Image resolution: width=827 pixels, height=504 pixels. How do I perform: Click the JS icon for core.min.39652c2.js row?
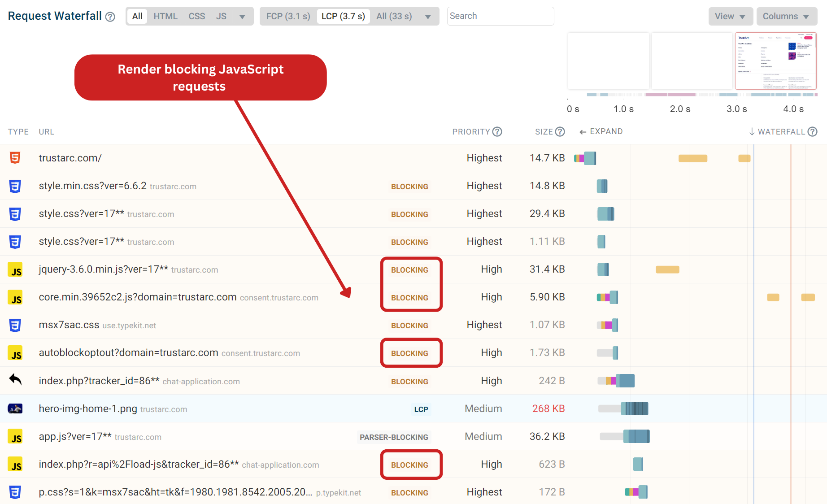(15, 297)
